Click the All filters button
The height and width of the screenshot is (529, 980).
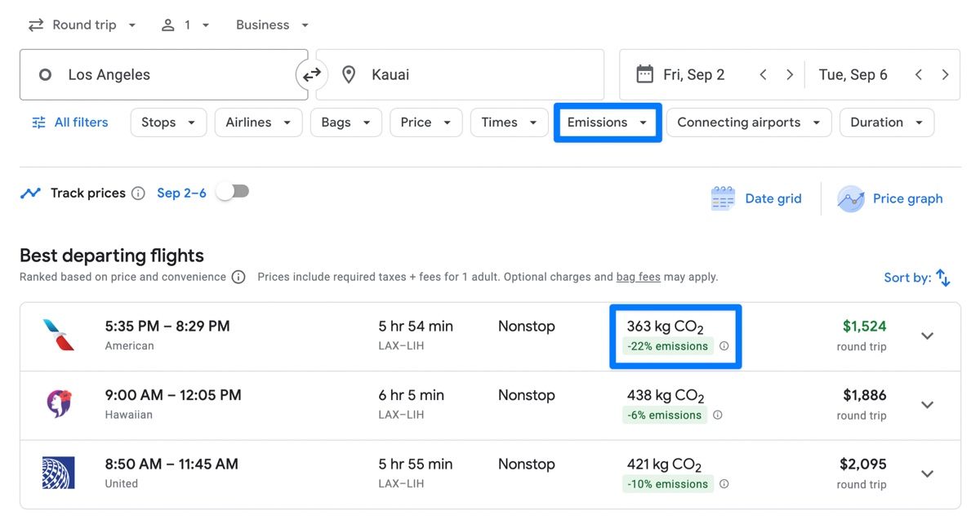[x=69, y=122]
